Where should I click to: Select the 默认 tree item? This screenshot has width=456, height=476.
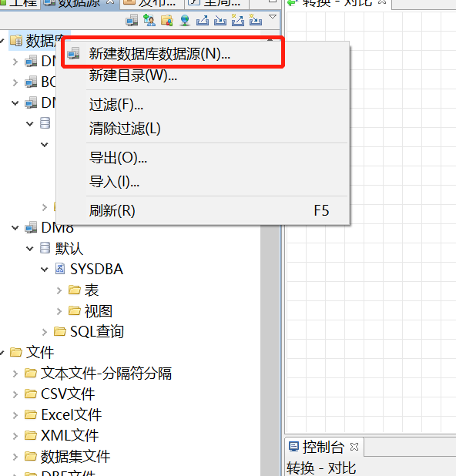coord(69,248)
